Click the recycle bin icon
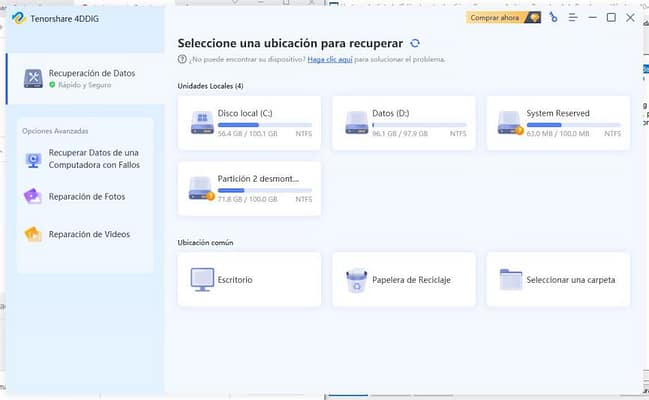Image resolution: width=649 pixels, height=400 pixels. point(356,280)
